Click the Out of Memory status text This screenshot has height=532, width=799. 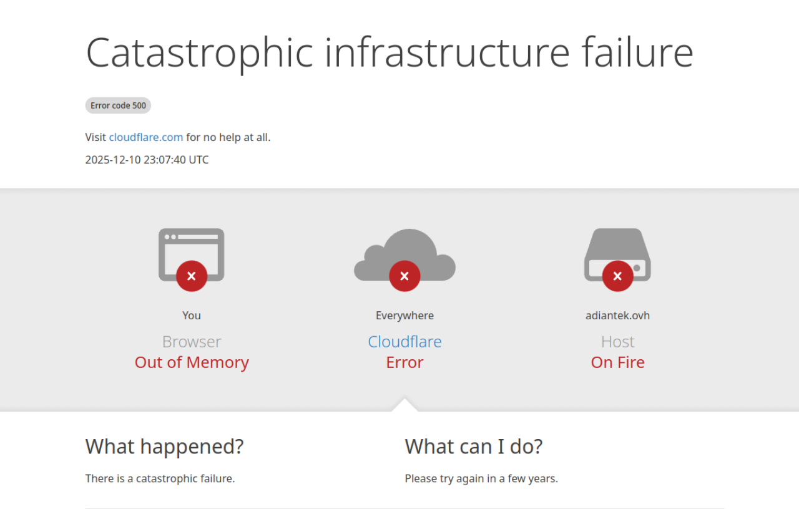[192, 362]
